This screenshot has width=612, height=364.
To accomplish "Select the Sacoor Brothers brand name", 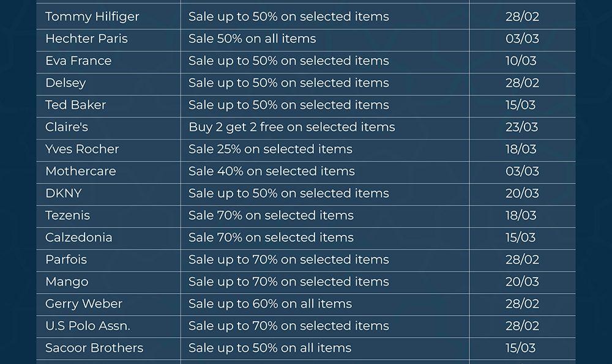I will point(94,347).
